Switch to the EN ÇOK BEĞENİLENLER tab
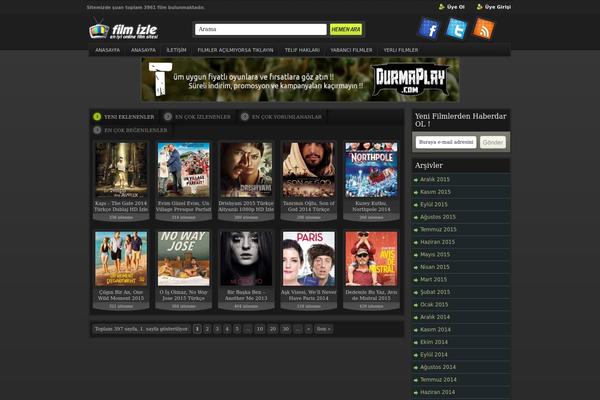Screen dimensions: 600x400 (130, 130)
